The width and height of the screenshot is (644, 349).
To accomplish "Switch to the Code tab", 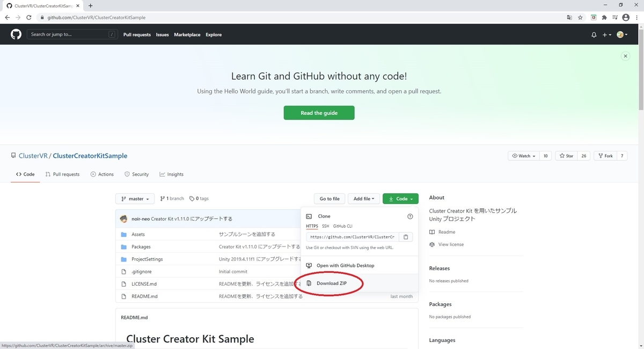I will [25, 174].
